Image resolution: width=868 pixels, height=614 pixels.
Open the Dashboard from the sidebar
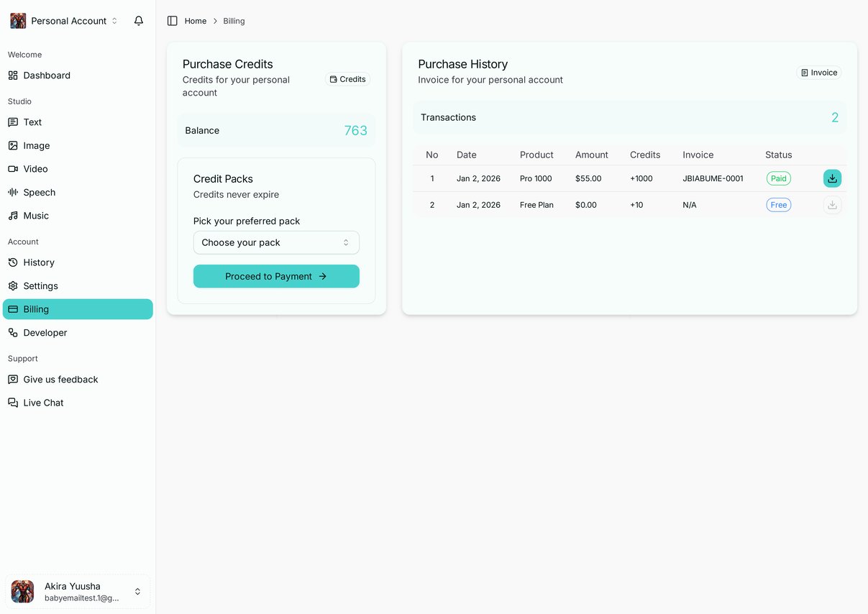point(45,75)
